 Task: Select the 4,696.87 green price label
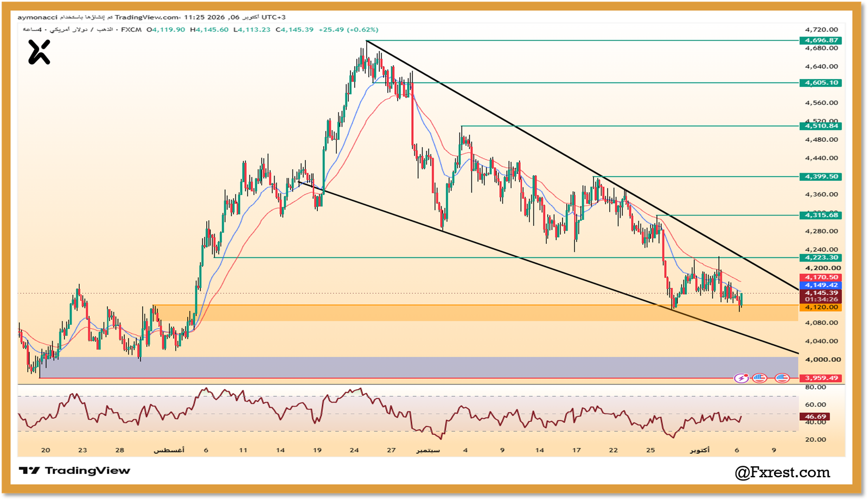coord(821,40)
